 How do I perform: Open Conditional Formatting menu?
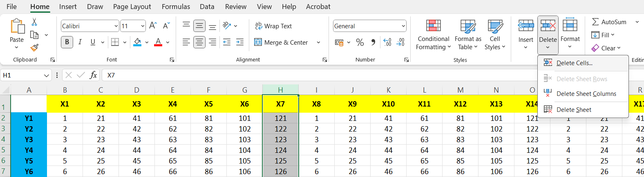click(434, 34)
